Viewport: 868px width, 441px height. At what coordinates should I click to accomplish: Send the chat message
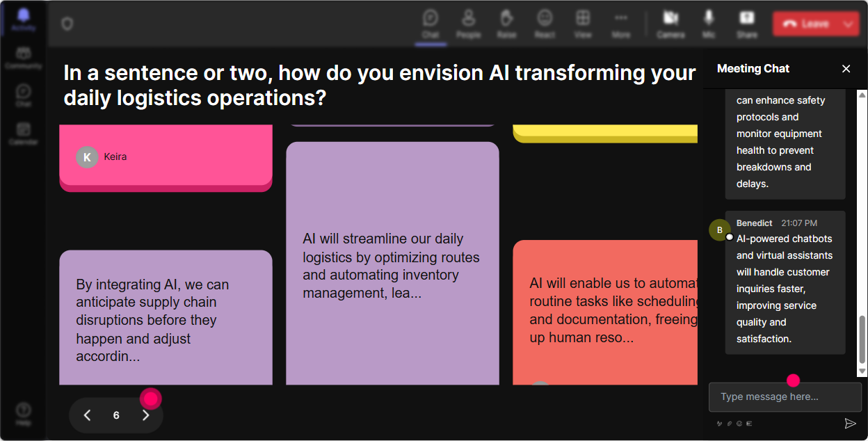(850, 423)
